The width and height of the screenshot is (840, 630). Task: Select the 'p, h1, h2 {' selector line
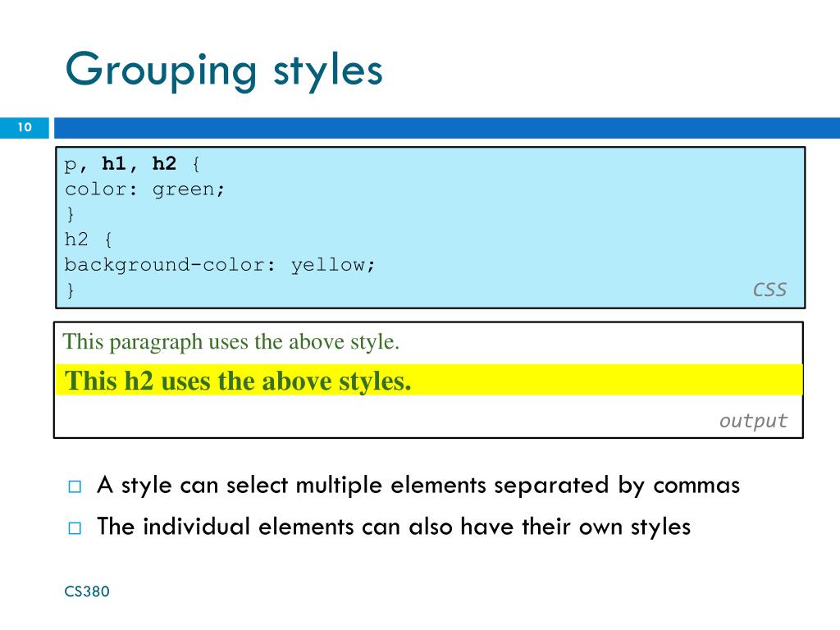click(x=132, y=164)
